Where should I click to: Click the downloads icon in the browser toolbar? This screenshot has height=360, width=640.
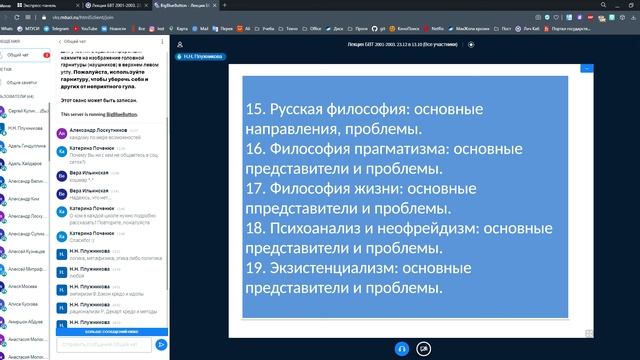(633, 18)
